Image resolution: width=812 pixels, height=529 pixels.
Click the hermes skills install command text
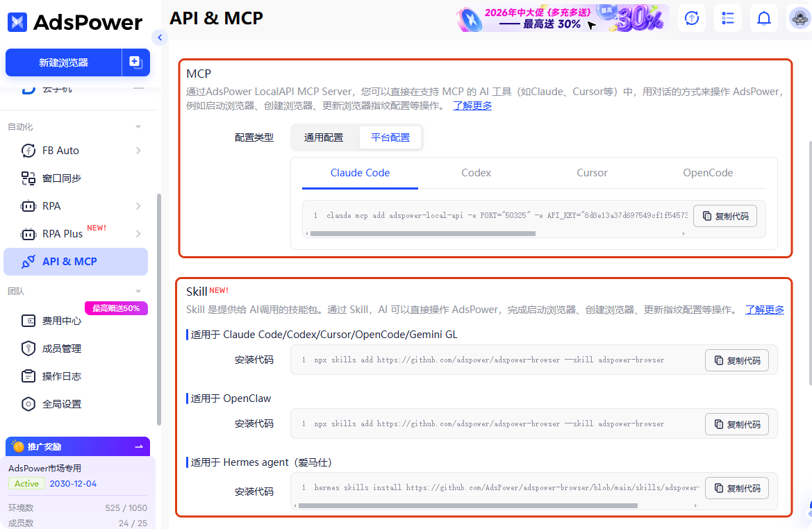click(x=507, y=487)
